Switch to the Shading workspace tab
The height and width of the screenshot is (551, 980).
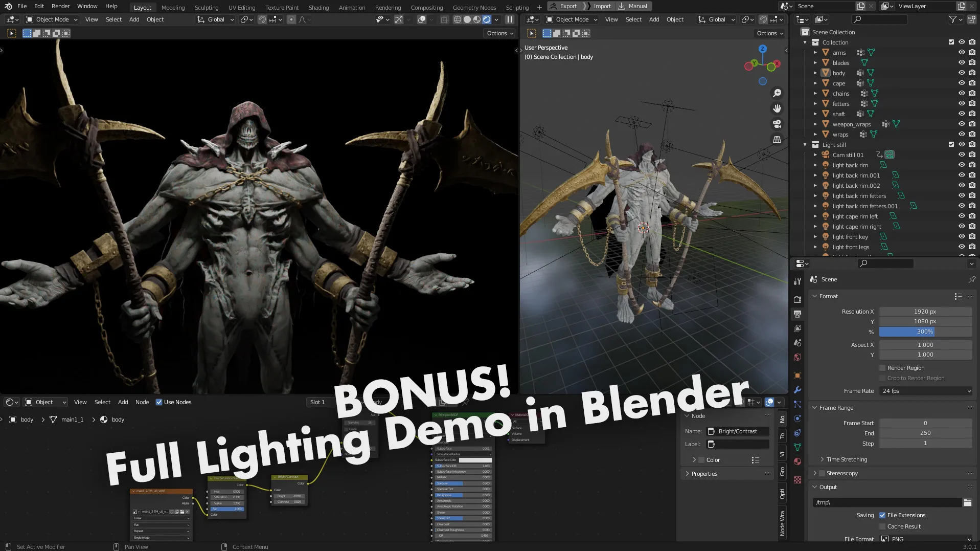point(318,7)
